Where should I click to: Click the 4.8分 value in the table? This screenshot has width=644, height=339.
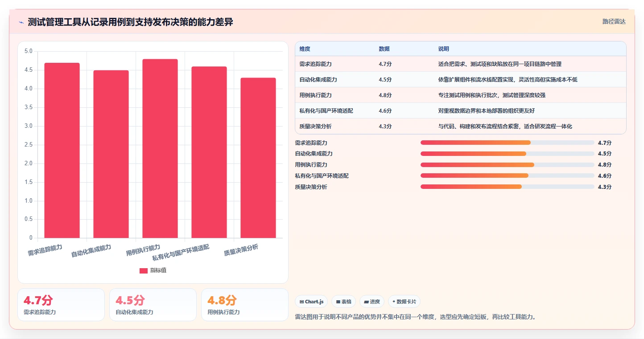tap(385, 95)
